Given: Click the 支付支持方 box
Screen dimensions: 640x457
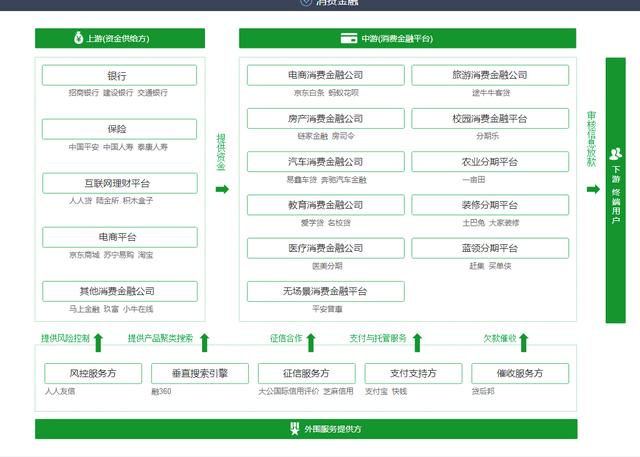Looking at the screenshot, I should point(413,373).
